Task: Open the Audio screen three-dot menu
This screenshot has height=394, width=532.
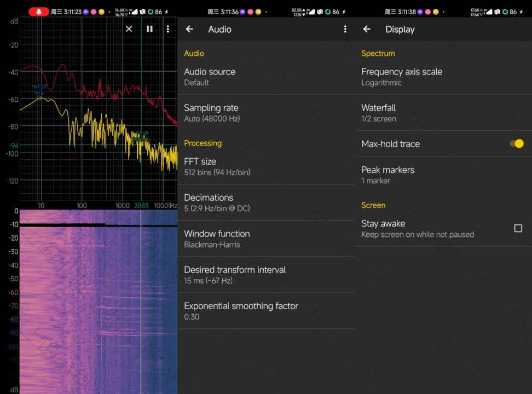Action: [x=345, y=30]
